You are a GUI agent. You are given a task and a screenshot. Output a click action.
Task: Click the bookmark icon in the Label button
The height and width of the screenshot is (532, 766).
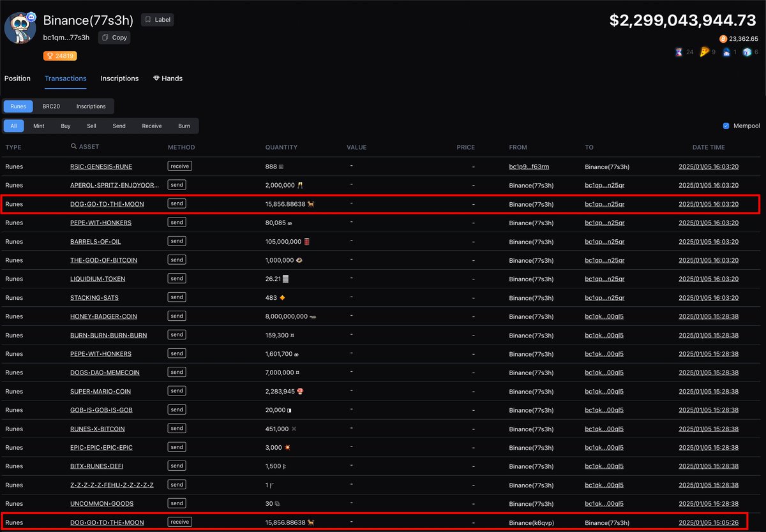pos(146,19)
